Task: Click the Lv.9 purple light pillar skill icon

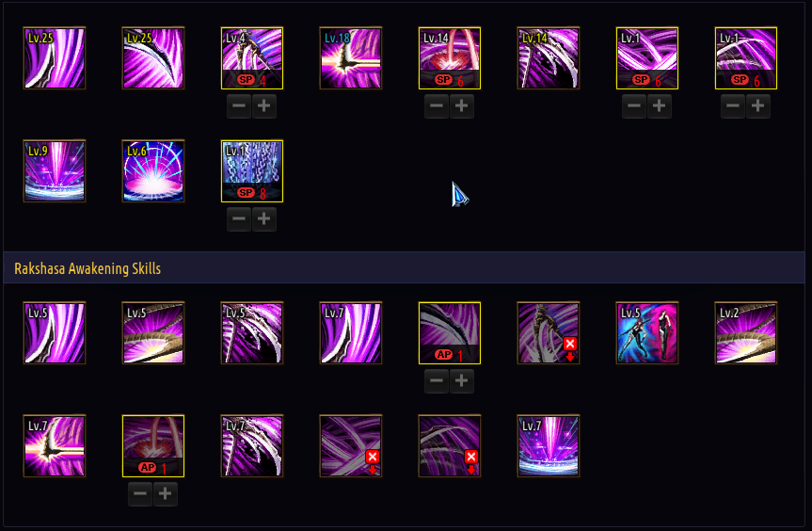Action: (x=55, y=171)
